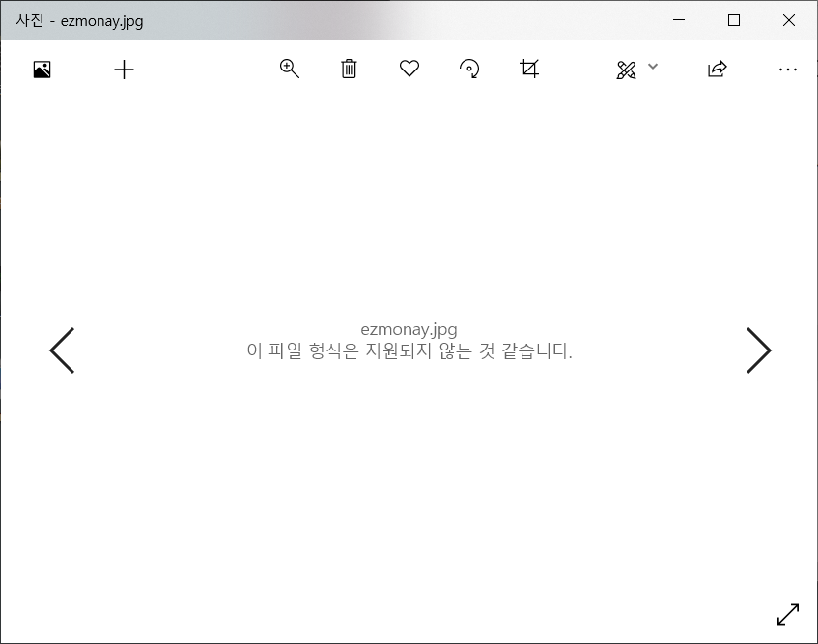
Task: Open Edit and Create pencil-brush icon
Action: 626,70
